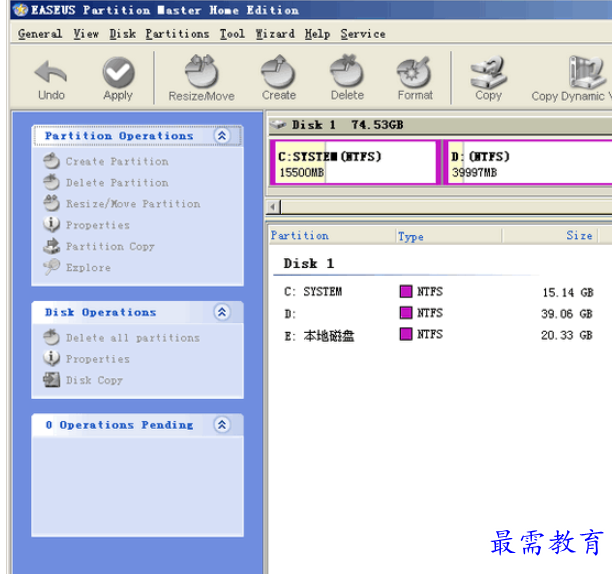
Task: Open the Wizard menu
Action: click(x=275, y=34)
